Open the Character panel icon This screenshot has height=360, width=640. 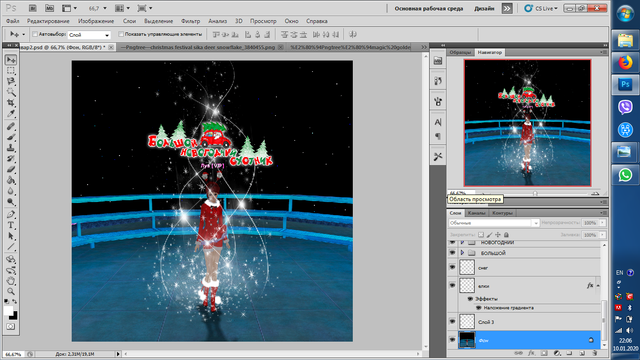438,122
